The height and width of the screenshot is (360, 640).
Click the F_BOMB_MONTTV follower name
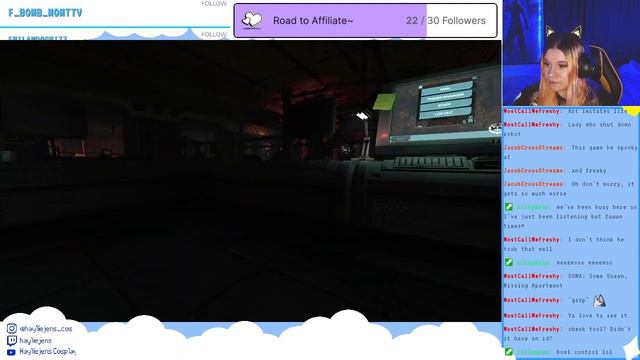[x=45, y=13]
